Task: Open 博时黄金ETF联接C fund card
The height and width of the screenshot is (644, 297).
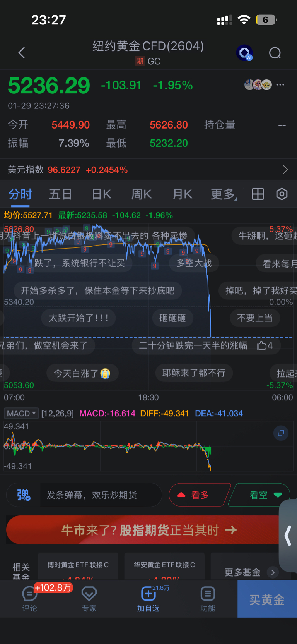Action: [78, 566]
